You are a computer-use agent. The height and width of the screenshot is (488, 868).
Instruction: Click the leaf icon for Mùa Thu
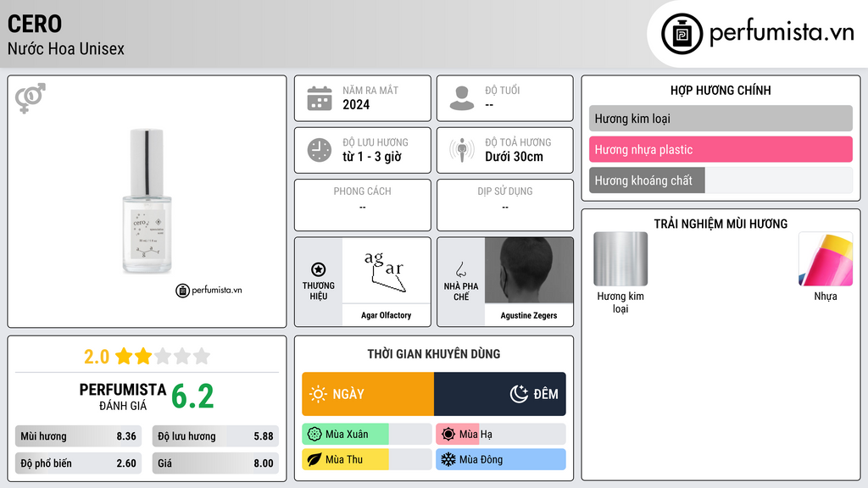tap(314, 460)
